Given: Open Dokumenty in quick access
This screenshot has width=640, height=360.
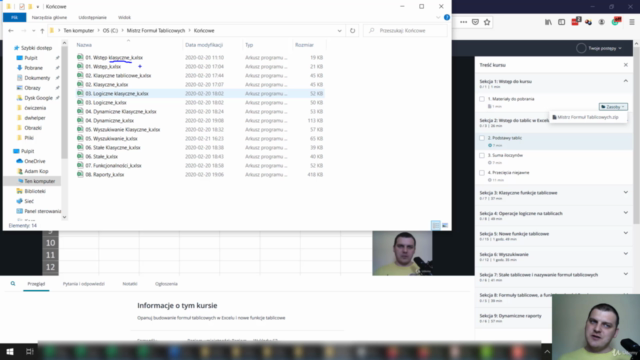Looking at the screenshot, I should pyautogui.click(x=37, y=78).
